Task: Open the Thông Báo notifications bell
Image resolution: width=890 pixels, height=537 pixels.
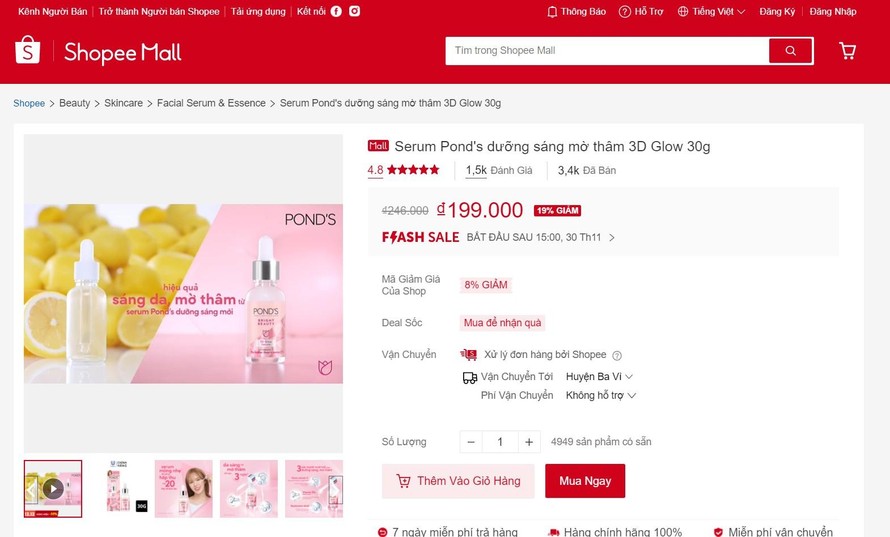Action: (577, 12)
